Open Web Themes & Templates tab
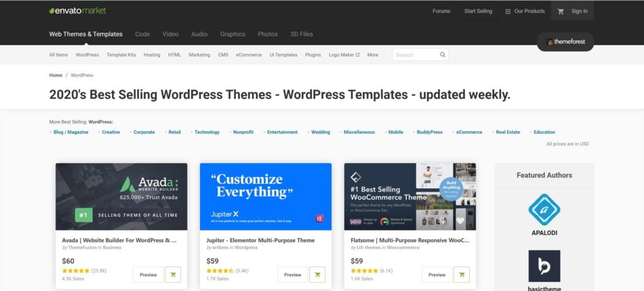 pyautogui.click(x=86, y=34)
